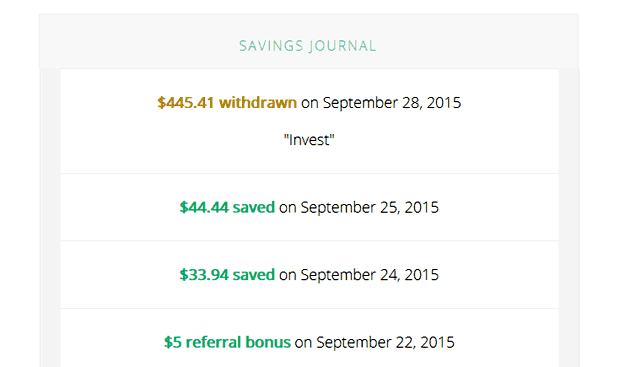Viewport: 620px width, 367px height.
Task: Select the date September 24, 2015
Action: click(x=370, y=275)
